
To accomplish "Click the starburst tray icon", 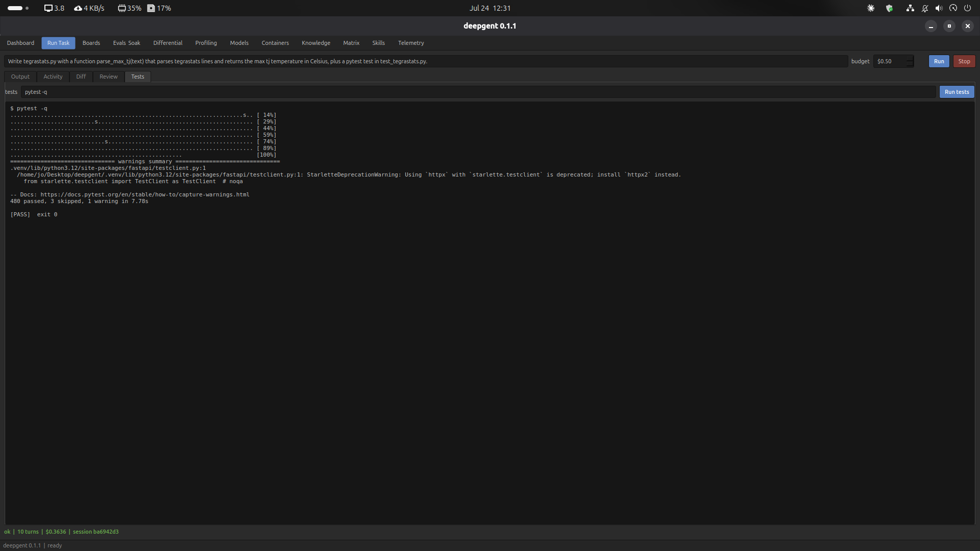I will coord(871,8).
